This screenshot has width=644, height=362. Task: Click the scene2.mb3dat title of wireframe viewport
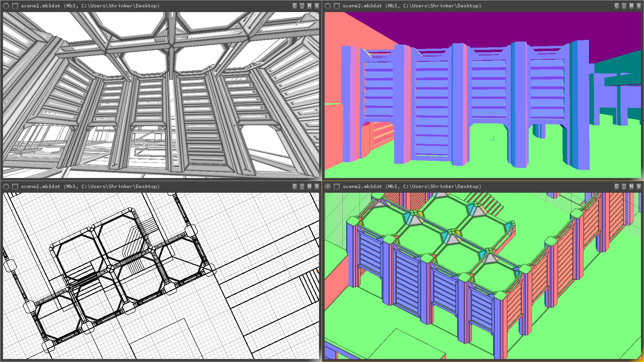pyautogui.click(x=40, y=186)
